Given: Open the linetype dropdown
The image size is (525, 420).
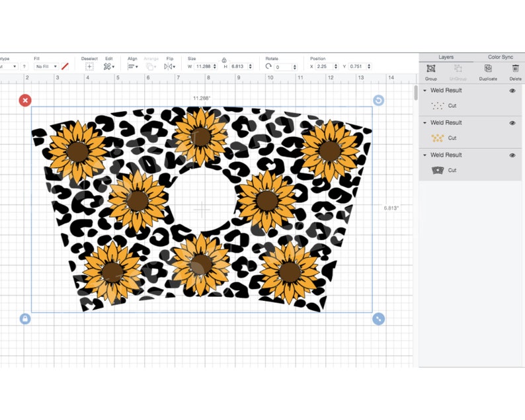Looking at the screenshot, I should (8, 67).
